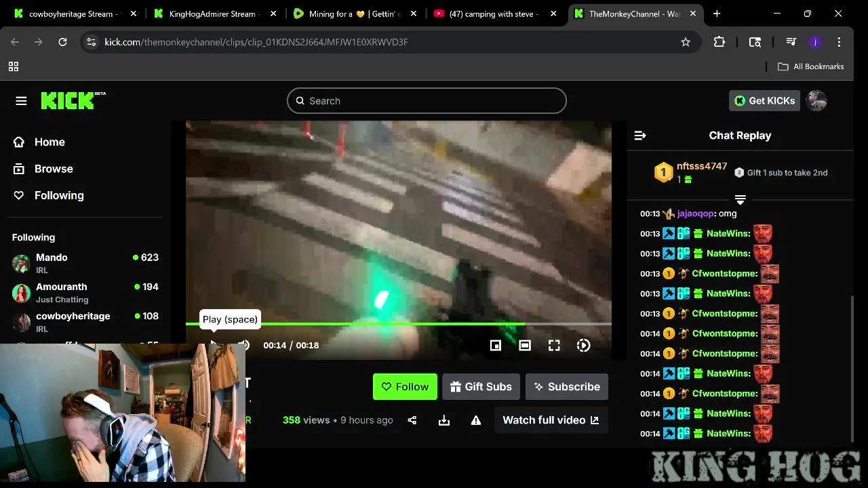Screen dimensions: 868x488
Task: Open the user avatar menu
Action: (x=816, y=100)
